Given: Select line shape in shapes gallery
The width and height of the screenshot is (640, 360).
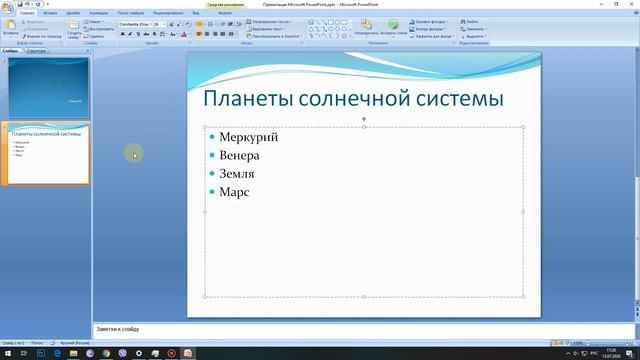Looking at the screenshot, I should pos(318,22).
